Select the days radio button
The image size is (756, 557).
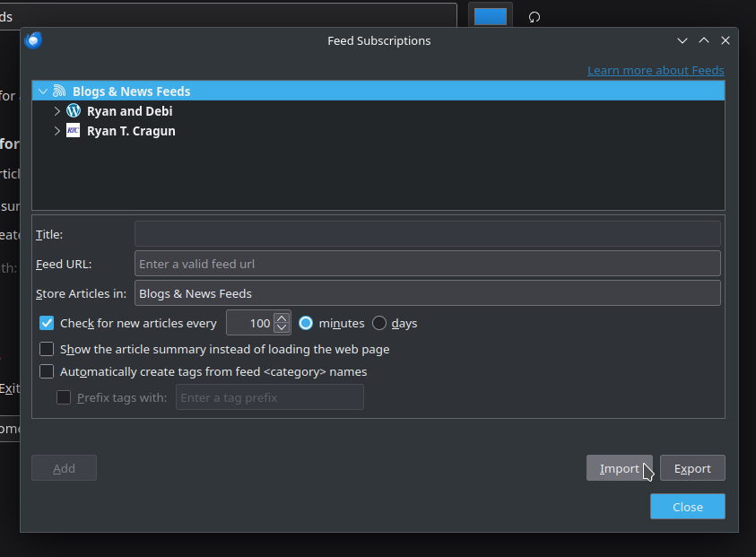(x=379, y=323)
